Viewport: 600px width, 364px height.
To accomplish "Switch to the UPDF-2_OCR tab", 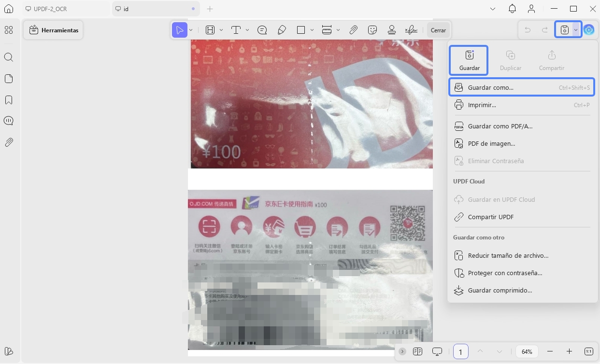I will click(66, 9).
